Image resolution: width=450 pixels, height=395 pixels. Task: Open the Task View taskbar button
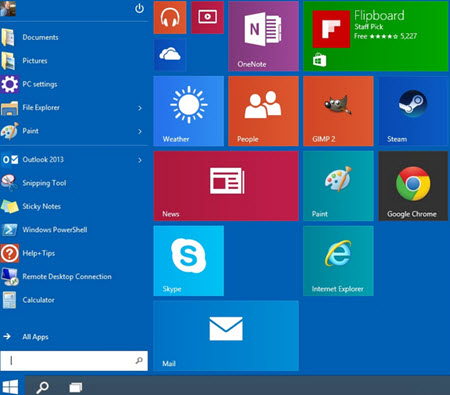pyautogui.click(x=76, y=387)
